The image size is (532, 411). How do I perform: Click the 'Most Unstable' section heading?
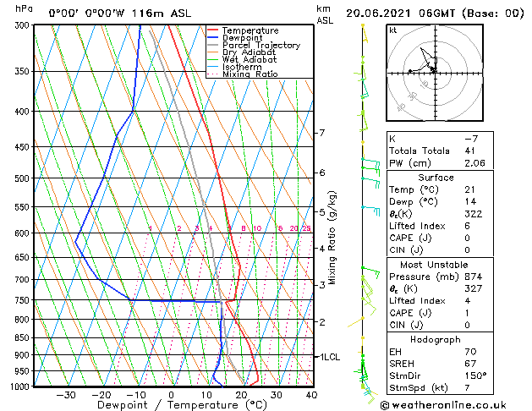point(434,265)
